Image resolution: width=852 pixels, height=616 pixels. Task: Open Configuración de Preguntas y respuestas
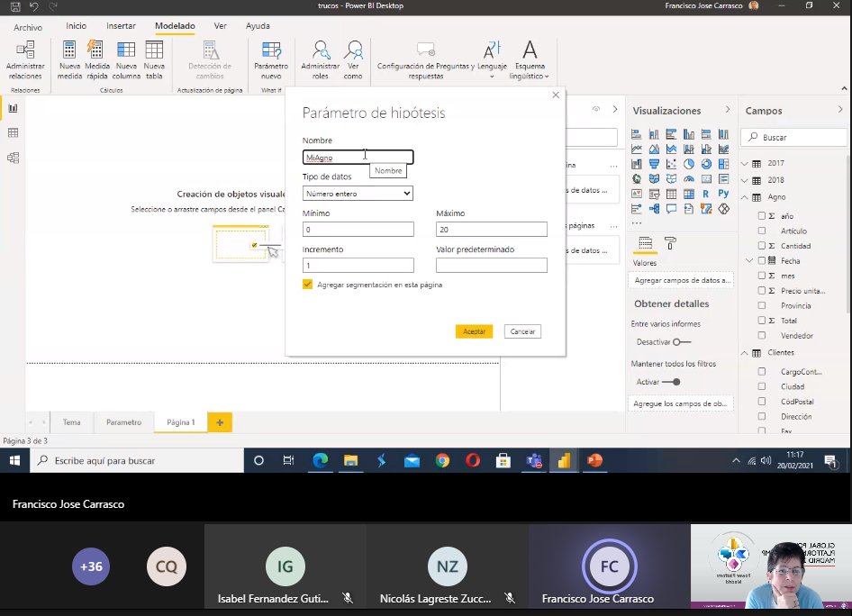(426, 60)
